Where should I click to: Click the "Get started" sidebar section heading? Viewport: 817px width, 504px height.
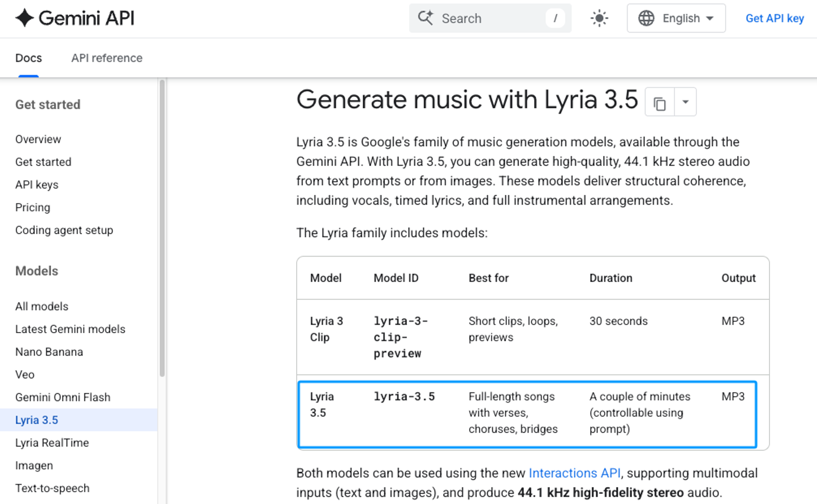click(48, 105)
